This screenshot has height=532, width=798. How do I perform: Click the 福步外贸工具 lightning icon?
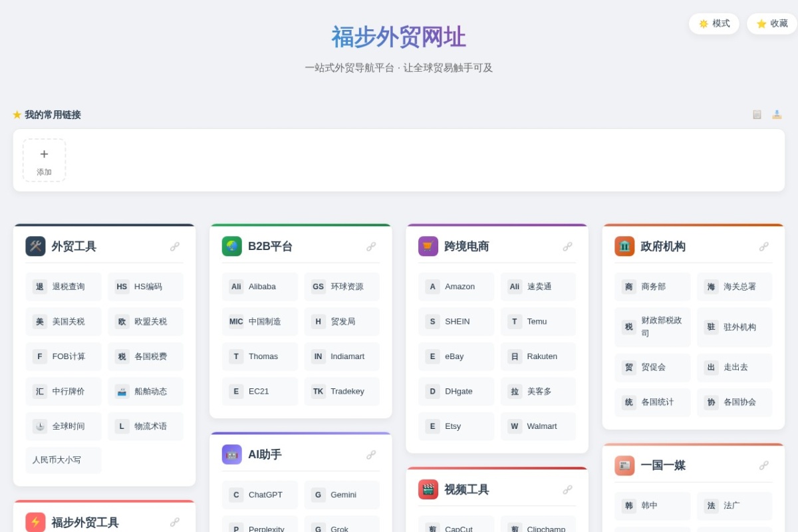35,522
